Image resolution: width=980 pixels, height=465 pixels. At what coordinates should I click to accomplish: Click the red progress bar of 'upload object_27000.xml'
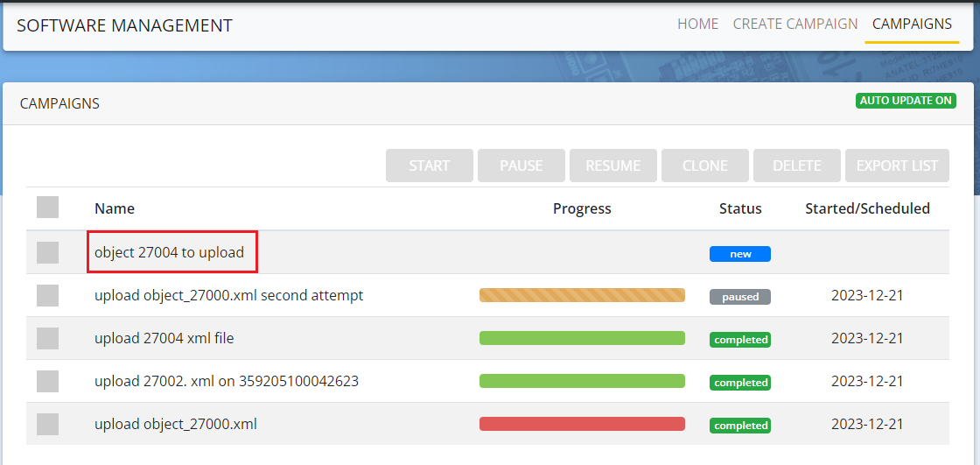582,424
